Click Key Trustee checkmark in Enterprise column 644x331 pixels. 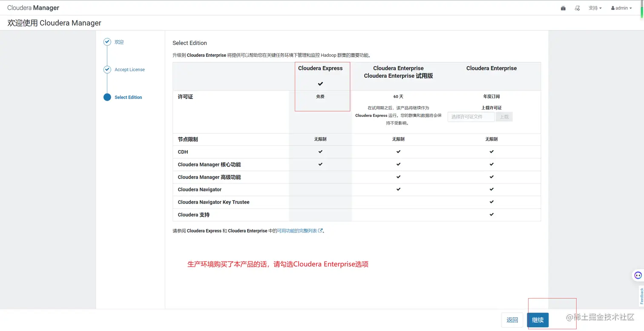492,202
